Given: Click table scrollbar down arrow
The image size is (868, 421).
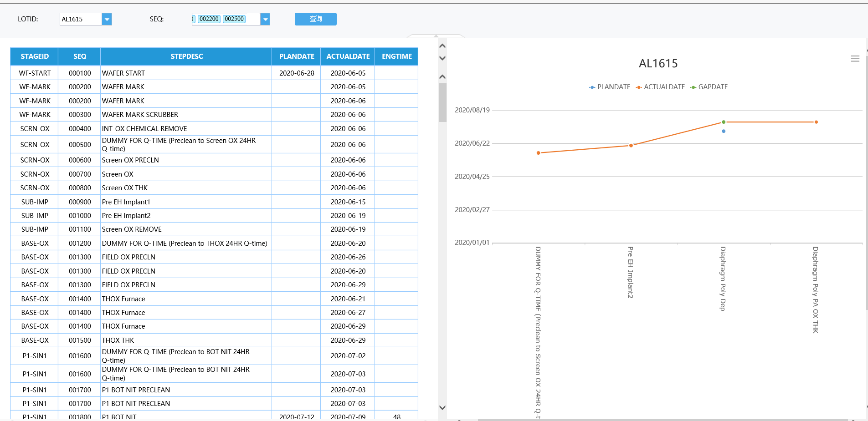Looking at the screenshot, I should [442, 408].
